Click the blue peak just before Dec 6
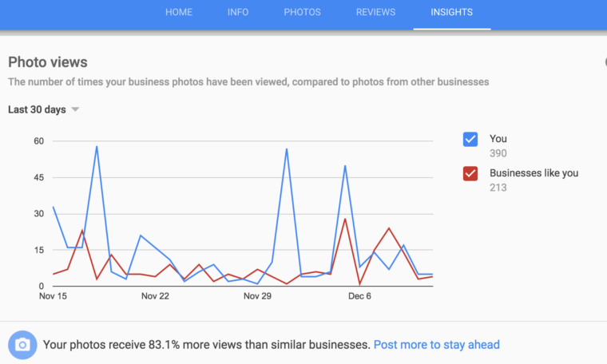The height and width of the screenshot is (364, 607). coord(345,166)
